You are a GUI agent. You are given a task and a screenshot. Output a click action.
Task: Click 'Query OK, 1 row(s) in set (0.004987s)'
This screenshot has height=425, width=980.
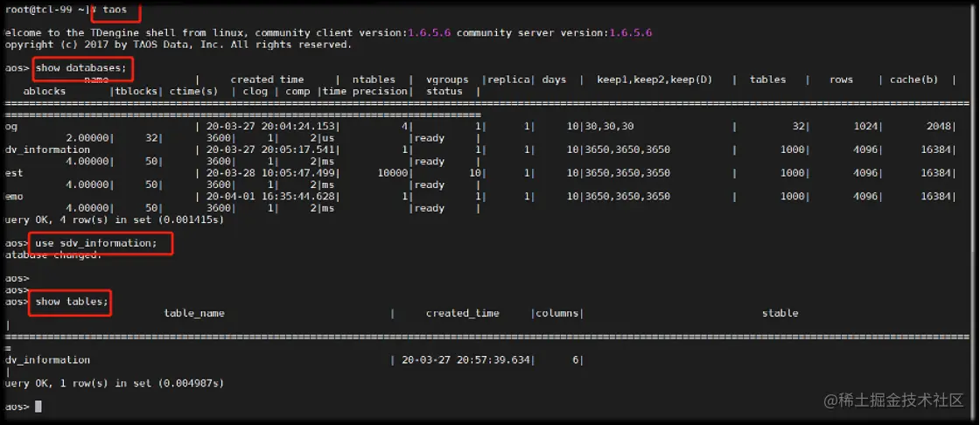coord(114,383)
